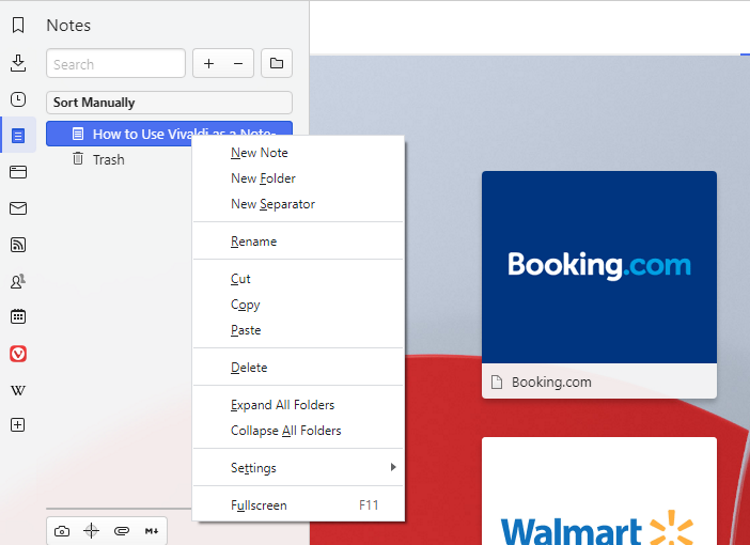Select Cut in the context menu
Screen dimensions: 750x545
pos(298,278)
